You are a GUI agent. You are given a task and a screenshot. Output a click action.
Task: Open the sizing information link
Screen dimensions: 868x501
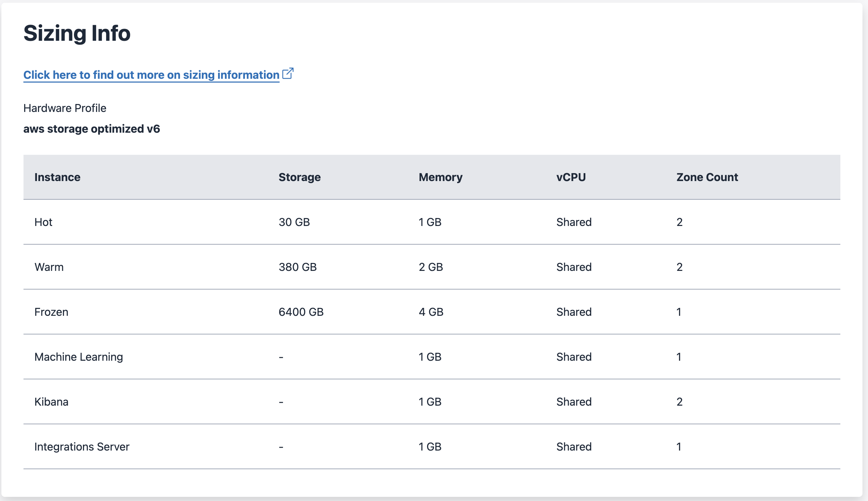[x=151, y=75]
